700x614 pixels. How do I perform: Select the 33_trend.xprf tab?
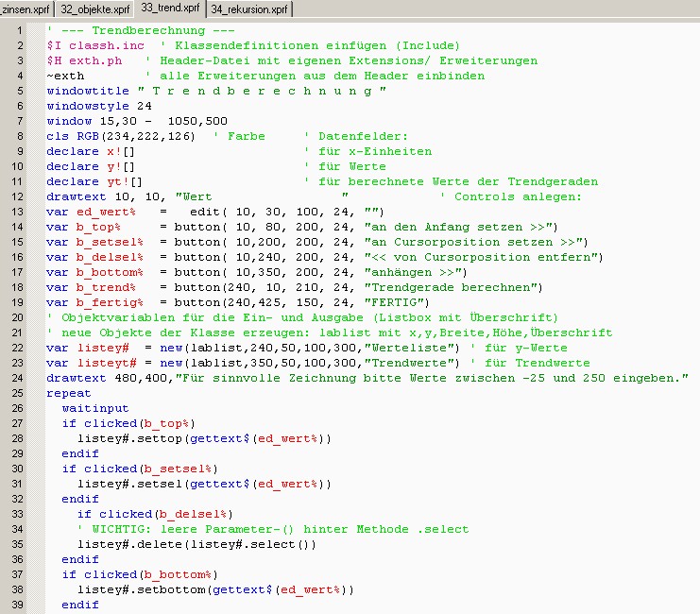(170, 9)
